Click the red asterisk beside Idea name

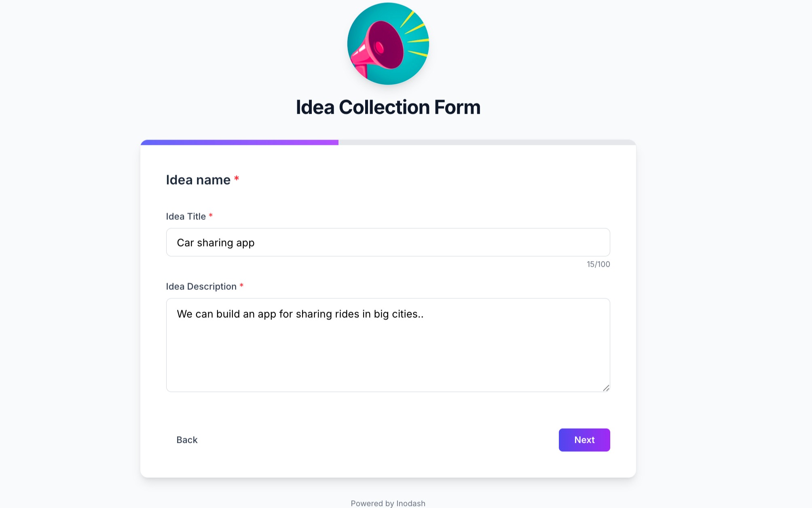(x=237, y=179)
